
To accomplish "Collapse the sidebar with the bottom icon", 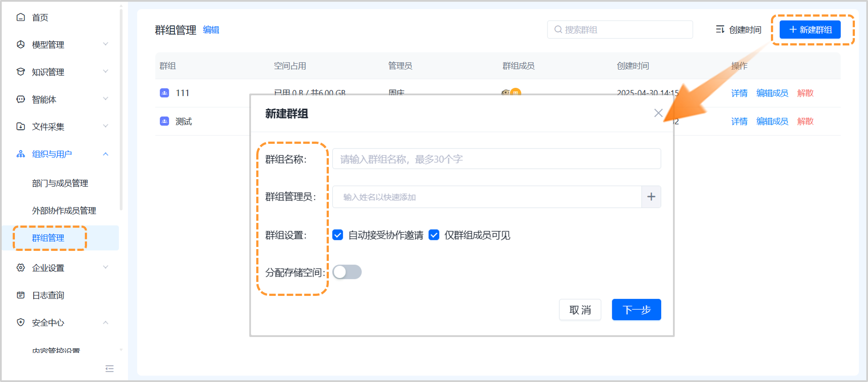I will pos(109,368).
